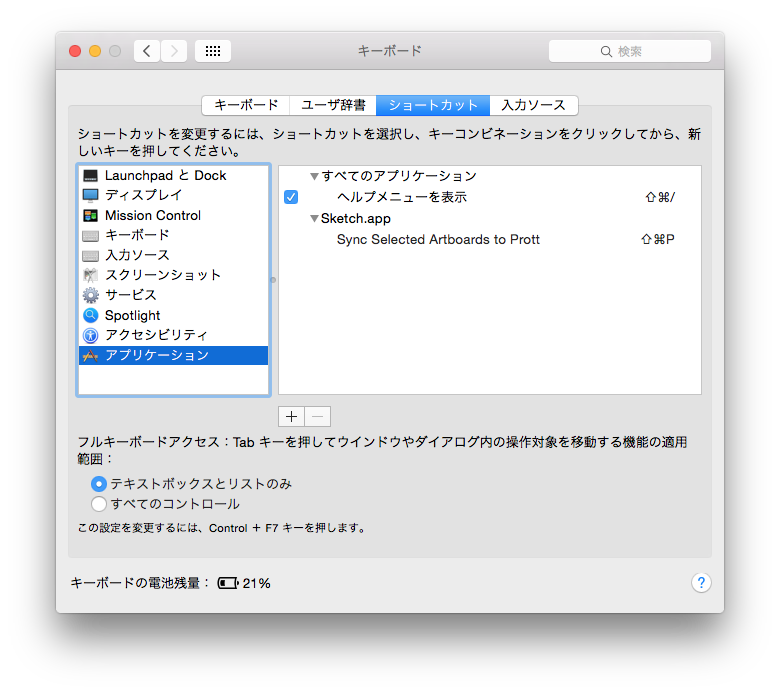Close window with red button
This screenshot has height=693, width=780.
pos(75,51)
